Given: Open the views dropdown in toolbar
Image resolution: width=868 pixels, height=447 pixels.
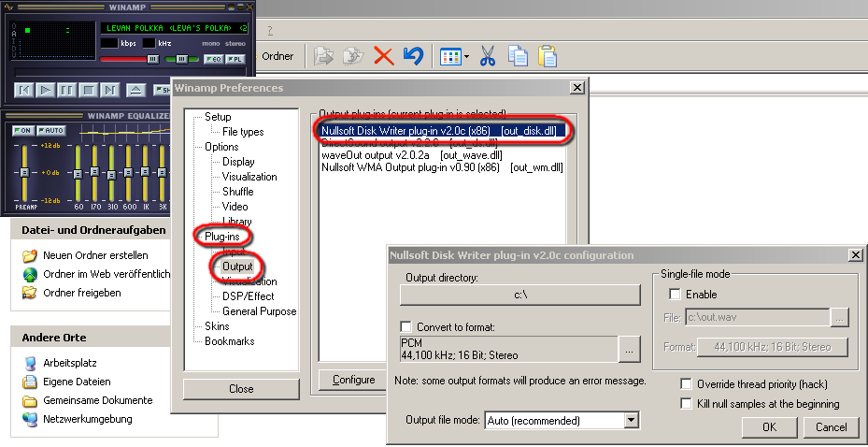Looking at the screenshot, I should tap(454, 56).
